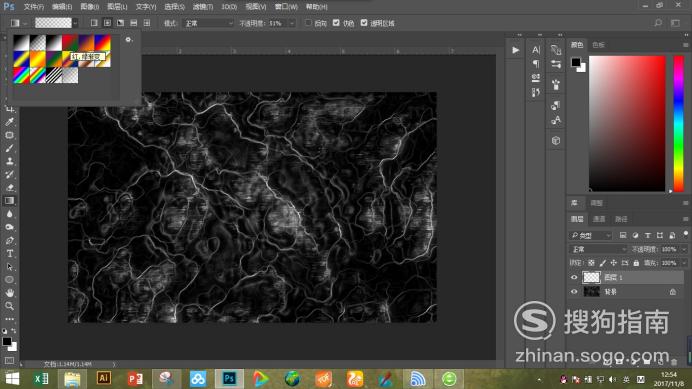Open the Filter menu
Screen dimensions: 692x389
click(x=203, y=7)
